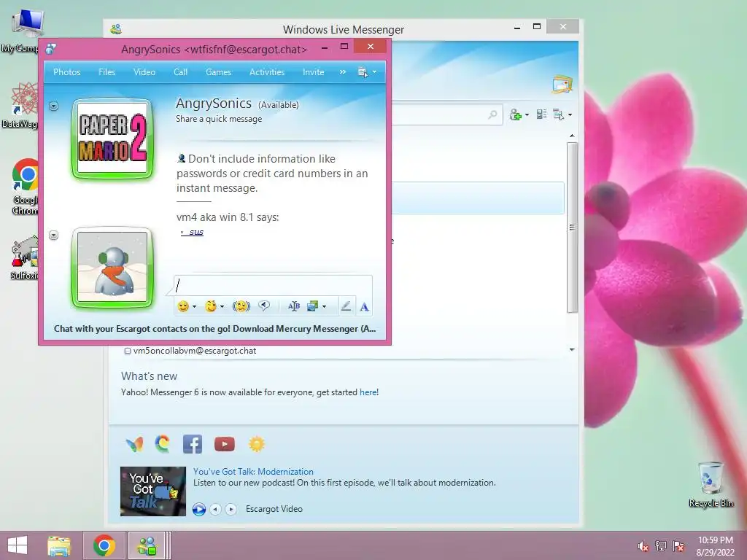This screenshot has width=747, height=560.
Task: Collapse your own display picture arrow
Action: [x=53, y=236]
